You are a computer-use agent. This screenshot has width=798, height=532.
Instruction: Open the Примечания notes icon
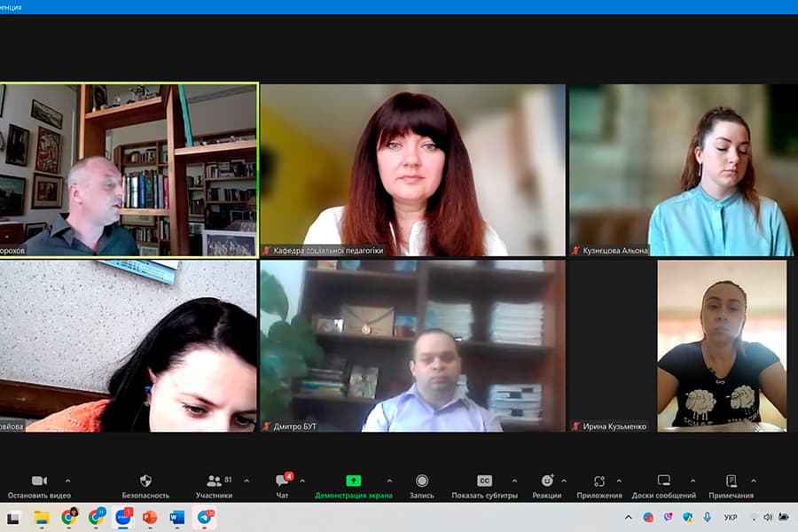(x=731, y=481)
